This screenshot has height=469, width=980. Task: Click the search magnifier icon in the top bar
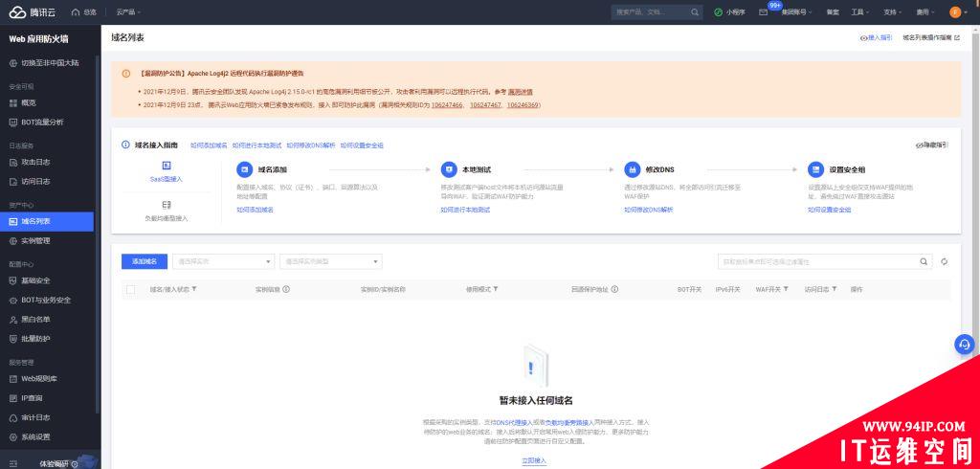695,11
